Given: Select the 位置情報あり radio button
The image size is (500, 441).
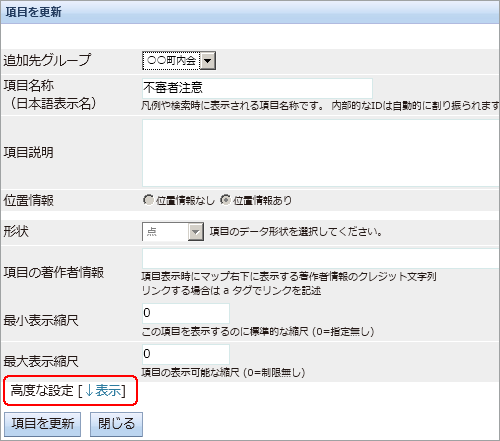Looking at the screenshot, I should coord(225,200).
